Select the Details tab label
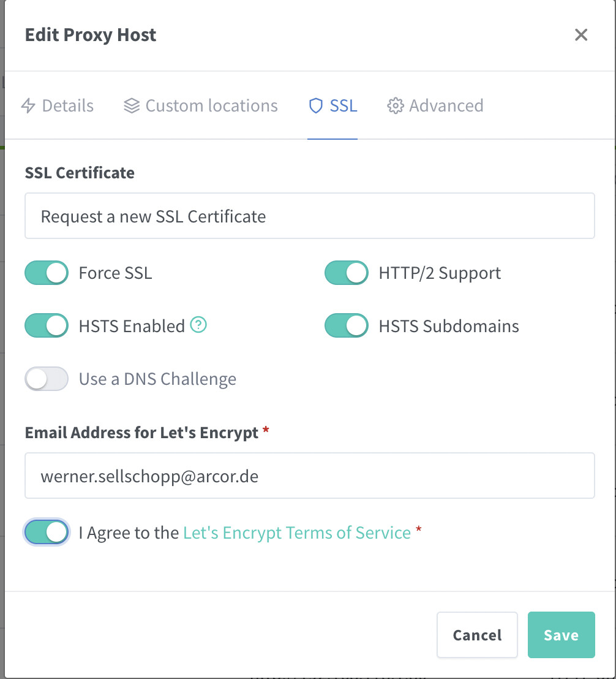The image size is (616, 679). (68, 105)
